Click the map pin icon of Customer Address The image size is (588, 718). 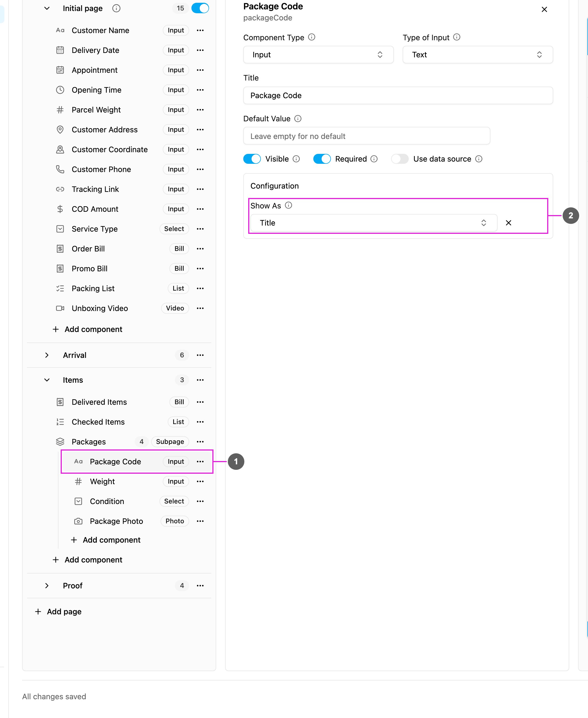pos(60,130)
